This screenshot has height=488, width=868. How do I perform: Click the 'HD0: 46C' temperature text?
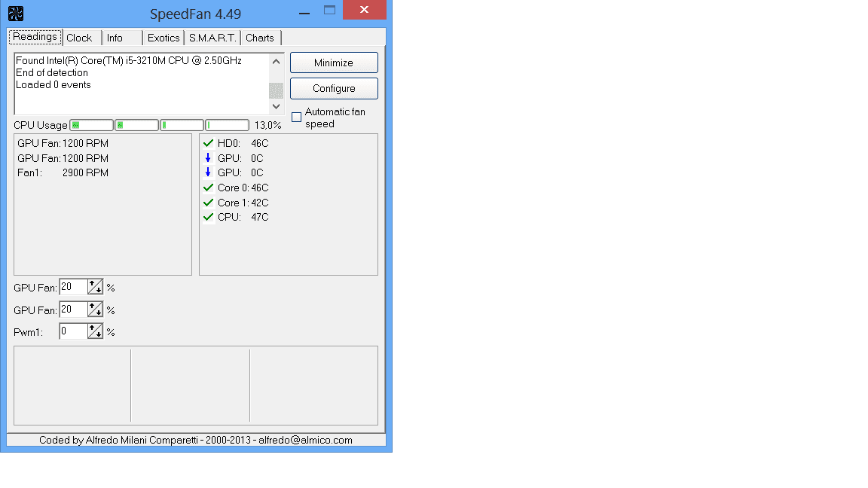[x=243, y=143]
